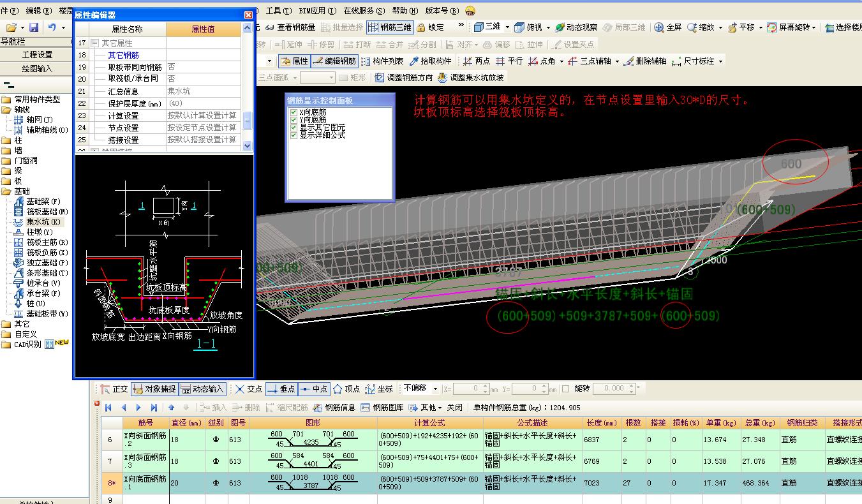Toggle 正交 orthogonal mode
862x504 pixels.
(114, 389)
